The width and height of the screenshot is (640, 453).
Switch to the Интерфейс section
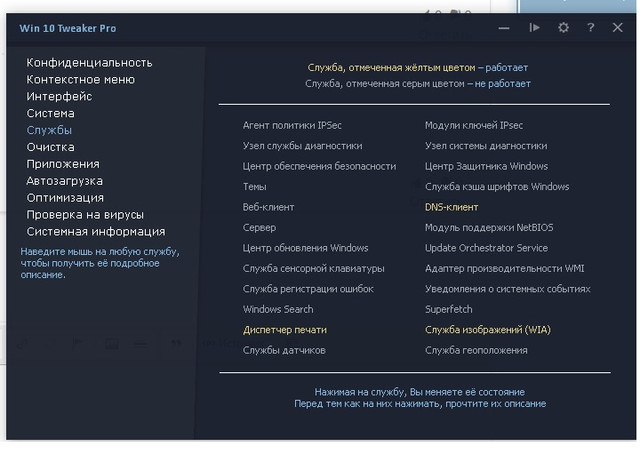point(59,96)
